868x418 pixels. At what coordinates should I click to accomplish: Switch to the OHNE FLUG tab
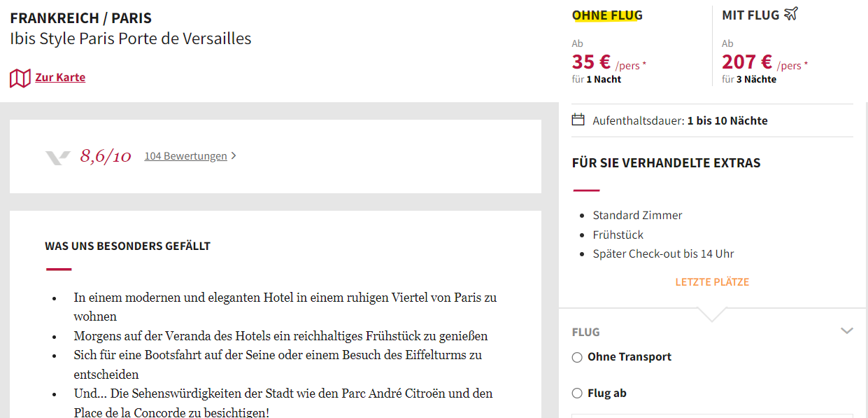click(607, 15)
